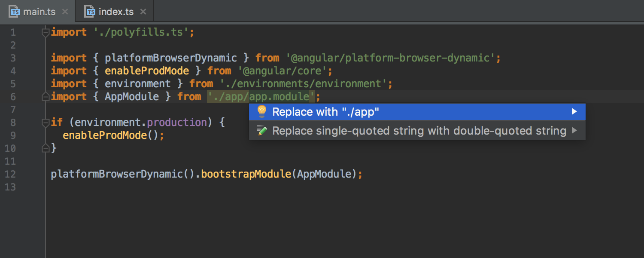
Task: Click line number 11 in the gutter
Action: (11, 161)
